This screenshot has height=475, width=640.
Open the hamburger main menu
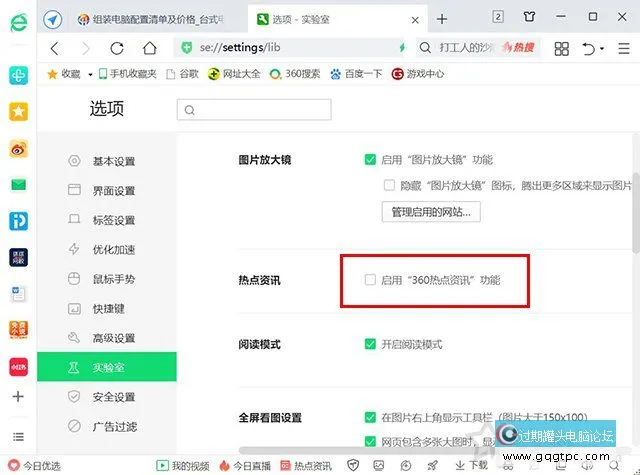[x=624, y=49]
